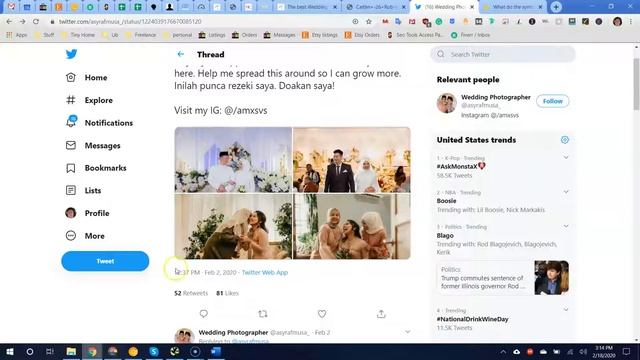Open Profile page from sidebar
The image size is (640, 360).
87,213
